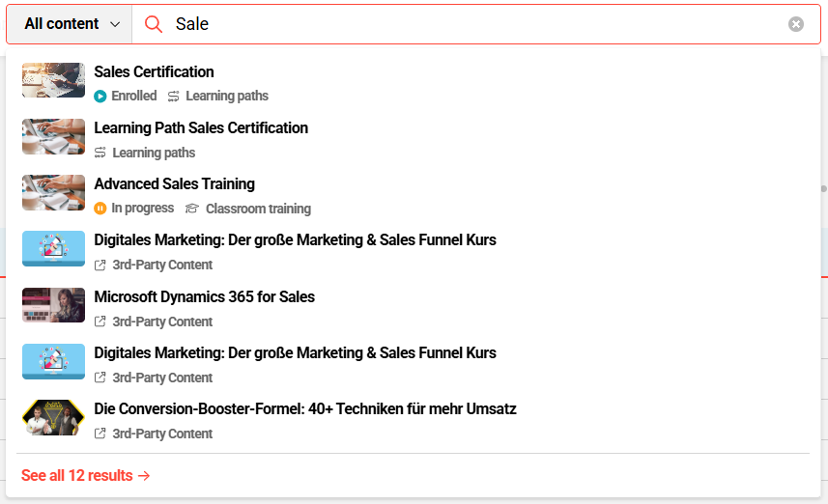This screenshot has height=504, width=828.
Task: Open Die Conversion-Booster-Formel result
Action: coord(304,409)
